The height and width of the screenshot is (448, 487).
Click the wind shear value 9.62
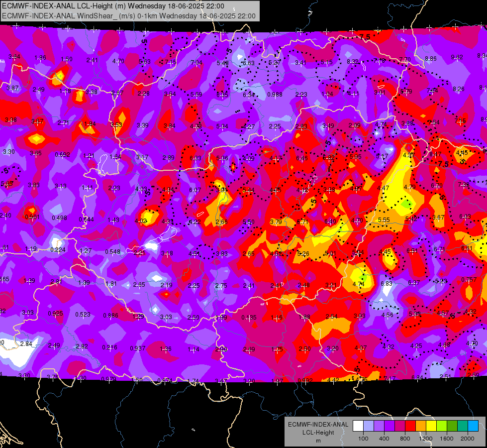[457, 57]
